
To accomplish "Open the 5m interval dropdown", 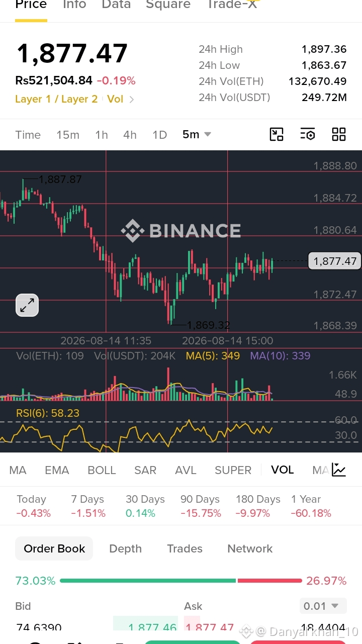I will coord(197,134).
